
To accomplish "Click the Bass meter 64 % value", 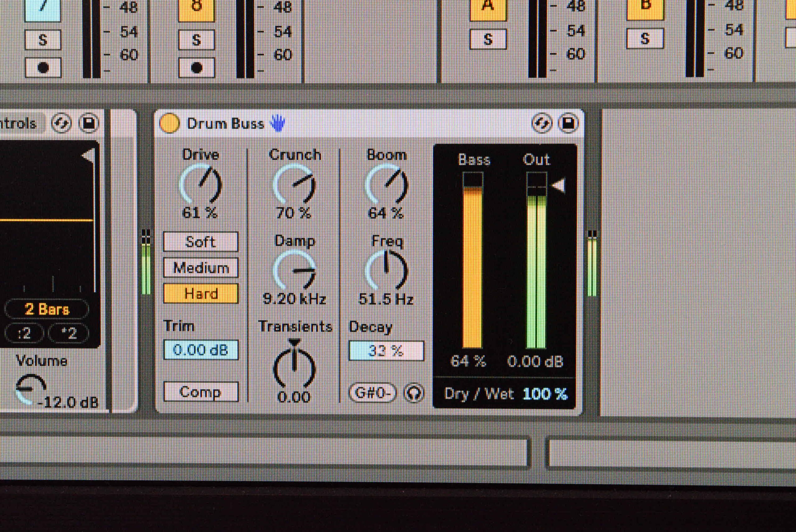I will click(468, 361).
